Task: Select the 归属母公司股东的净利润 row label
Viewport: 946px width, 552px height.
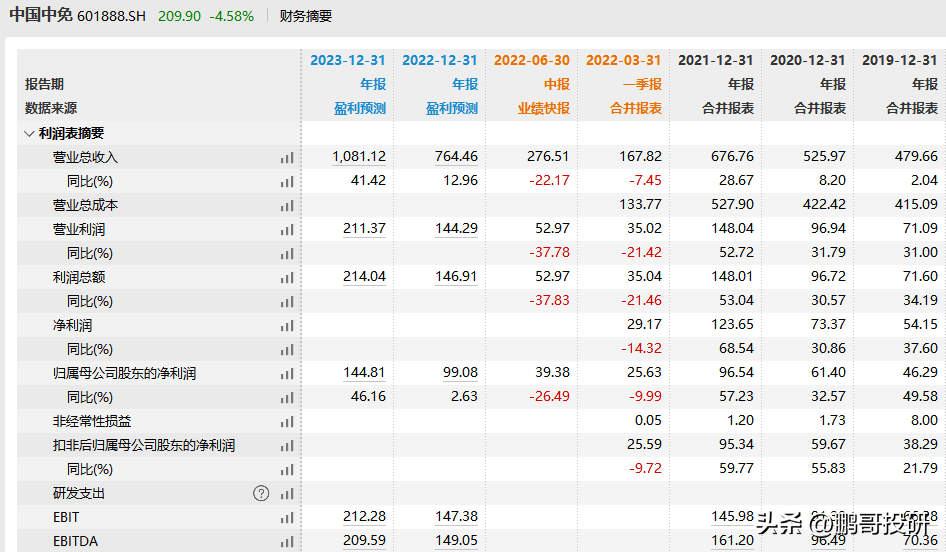Action: pos(124,374)
